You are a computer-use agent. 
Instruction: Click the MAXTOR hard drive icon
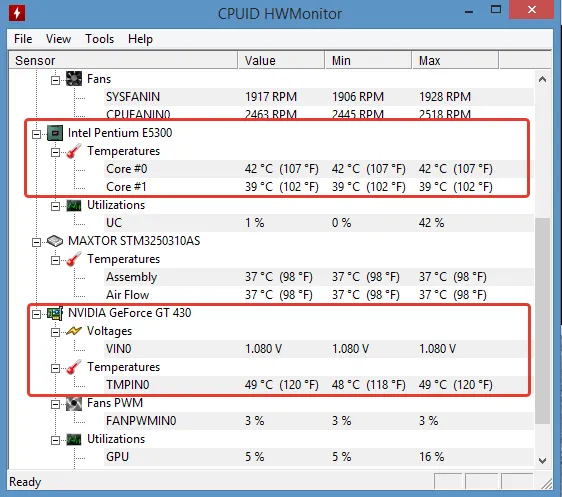click(55, 241)
